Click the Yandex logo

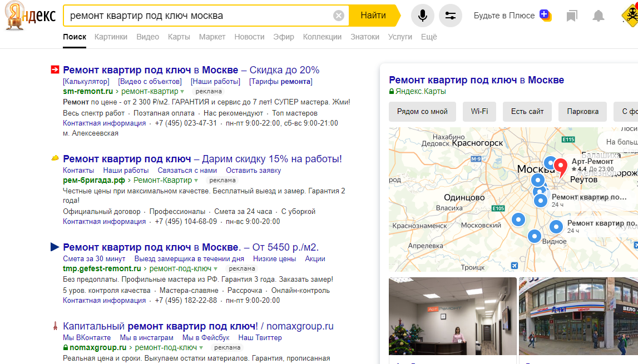(x=30, y=16)
